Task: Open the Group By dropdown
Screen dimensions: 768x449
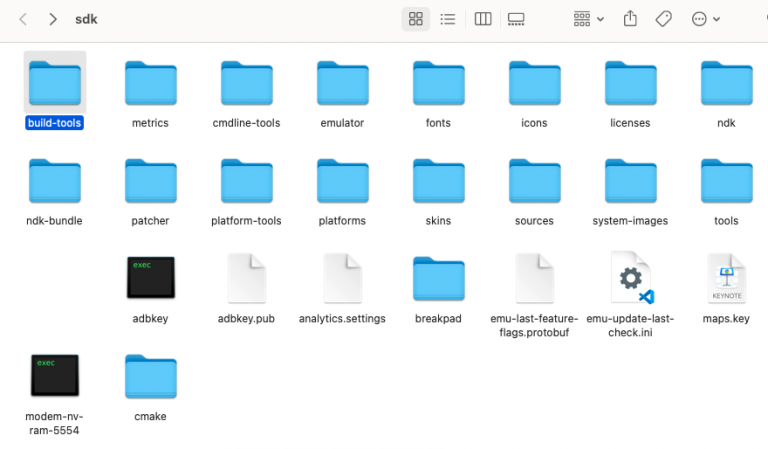Action: click(588, 19)
